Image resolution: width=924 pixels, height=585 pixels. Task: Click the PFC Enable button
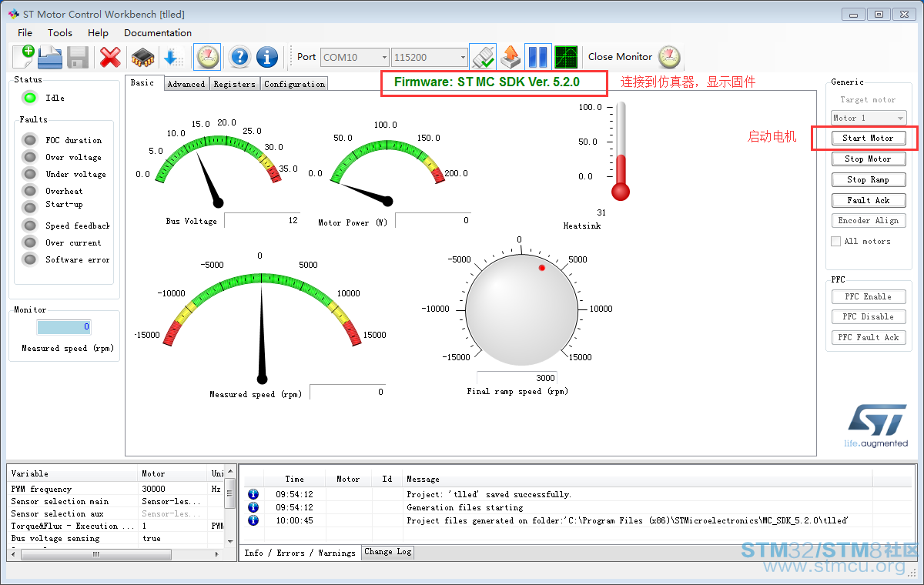(x=869, y=296)
